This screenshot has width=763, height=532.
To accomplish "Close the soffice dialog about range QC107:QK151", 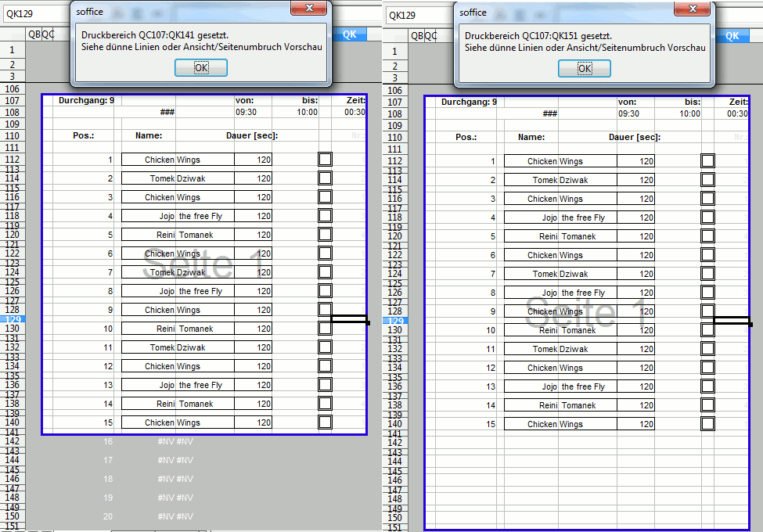I will coord(692,9).
